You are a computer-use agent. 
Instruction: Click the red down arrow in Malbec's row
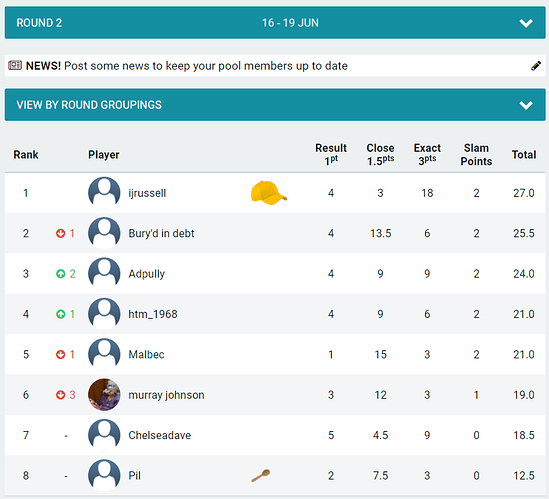pyautogui.click(x=61, y=354)
